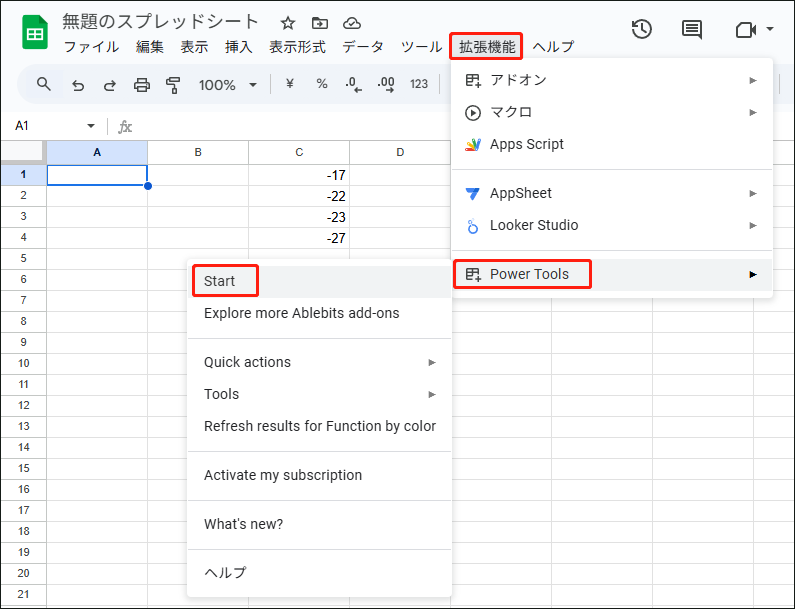The width and height of the screenshot is (795, 609).
Task: Select column D header
Action: [x=400, y=152]
